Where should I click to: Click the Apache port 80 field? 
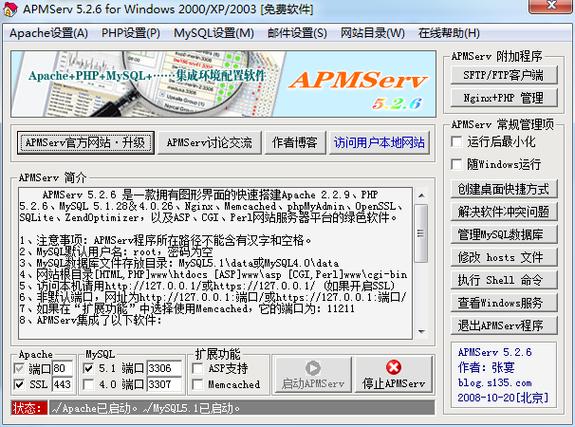tap(62, 368)
